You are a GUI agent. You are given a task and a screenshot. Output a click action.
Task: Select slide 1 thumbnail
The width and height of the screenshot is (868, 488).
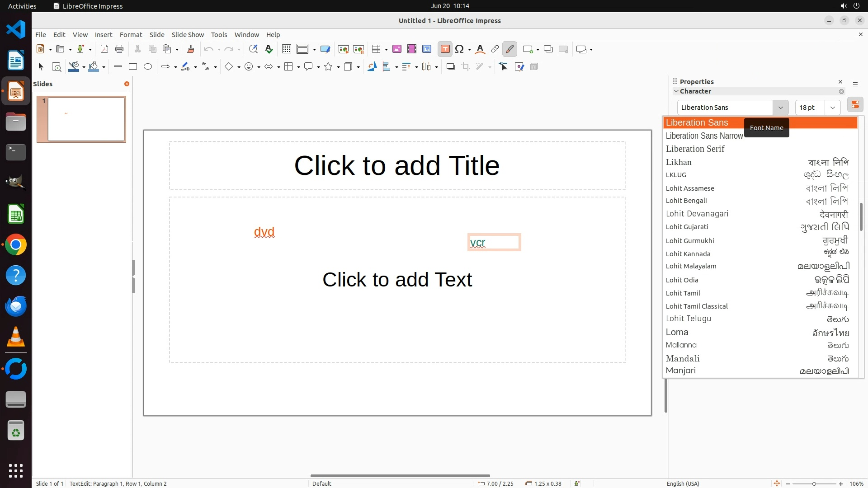click(x=86, y=119)
